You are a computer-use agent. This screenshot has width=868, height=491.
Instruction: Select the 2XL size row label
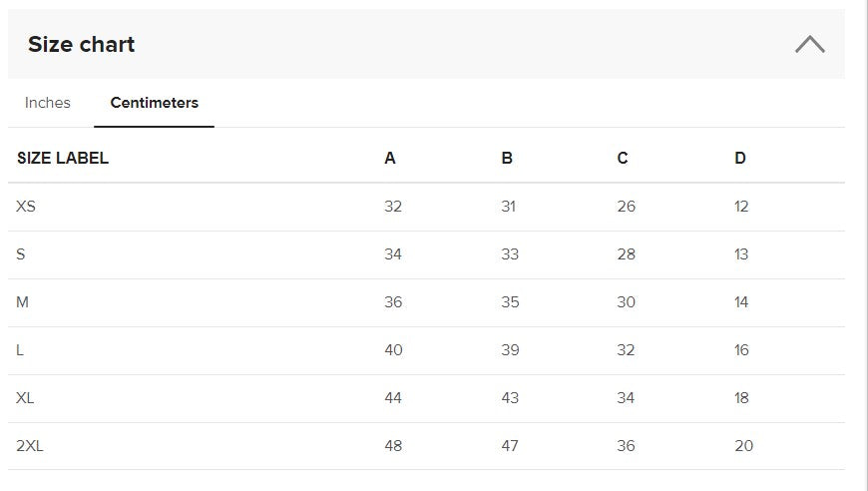coord(30,446)
